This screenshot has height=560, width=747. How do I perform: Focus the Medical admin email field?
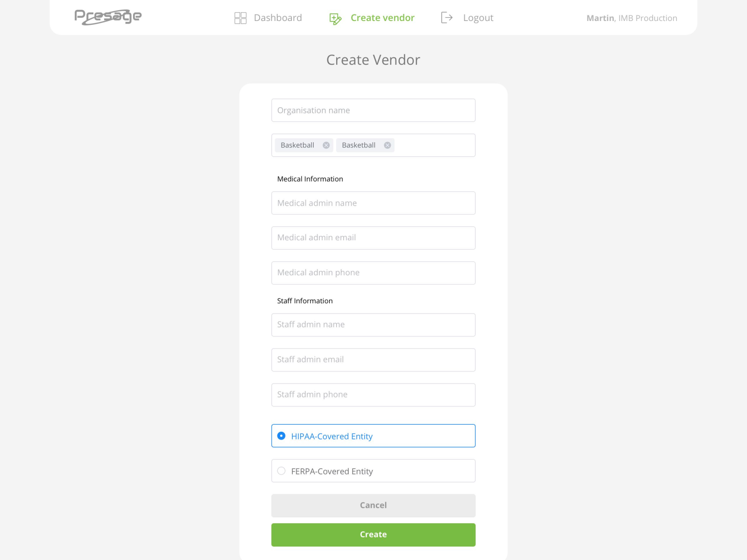pyautogui.click(x=373, y=238)
